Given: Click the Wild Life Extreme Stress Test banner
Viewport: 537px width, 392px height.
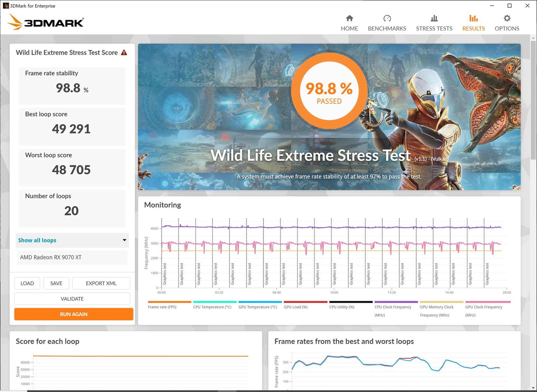Looking at the screenshot, I should click(329, 117).
